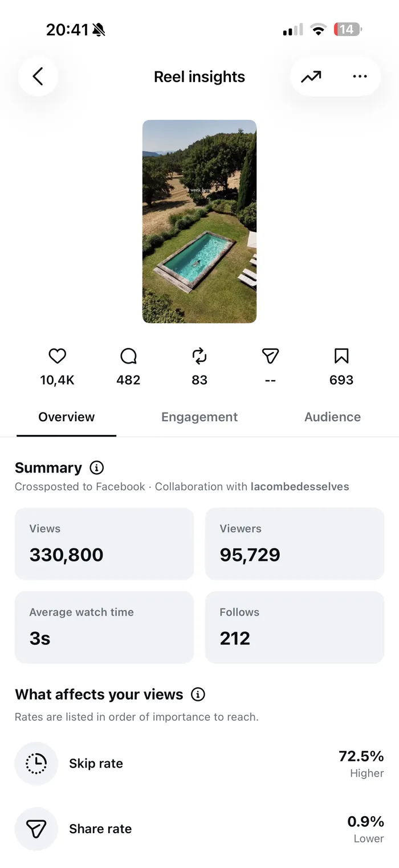399x868 pixels.
Task: Tap the paper plane shares icon
Action: pyautogui.click(x=270, y=356)
